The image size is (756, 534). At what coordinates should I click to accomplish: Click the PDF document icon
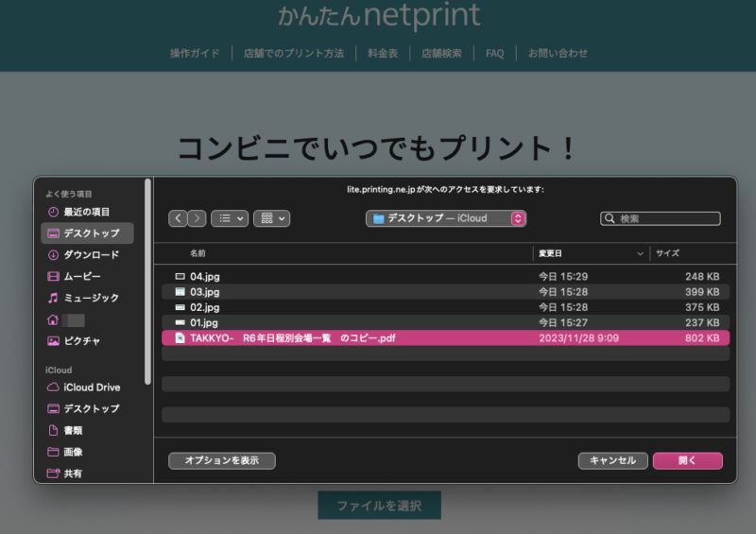tap(180, 338)
